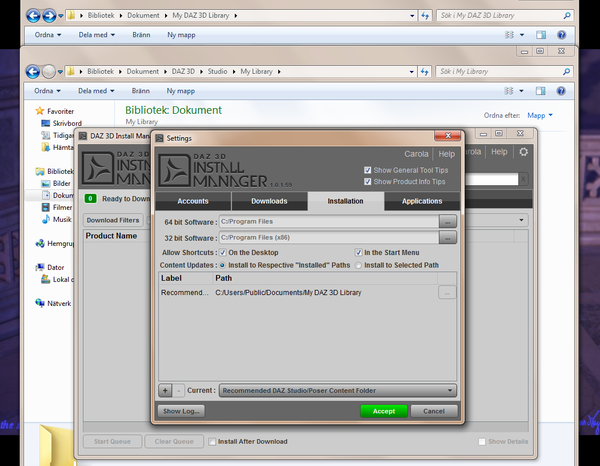Image resolution: width=600 pixels, height=466 pixels.
Task: Browse for 32 bit Software folder
Action: [x=447, y=238]
